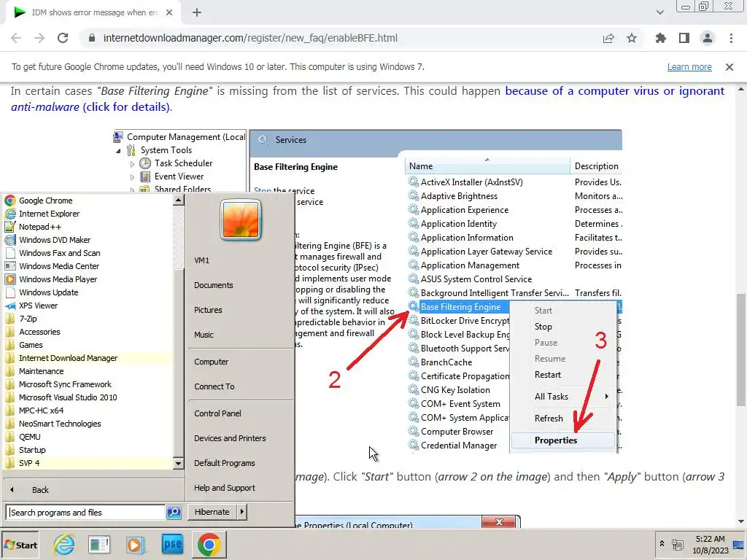View site information lock icon
This screenshot has width=747, height=560.
(x=92, y=38)
